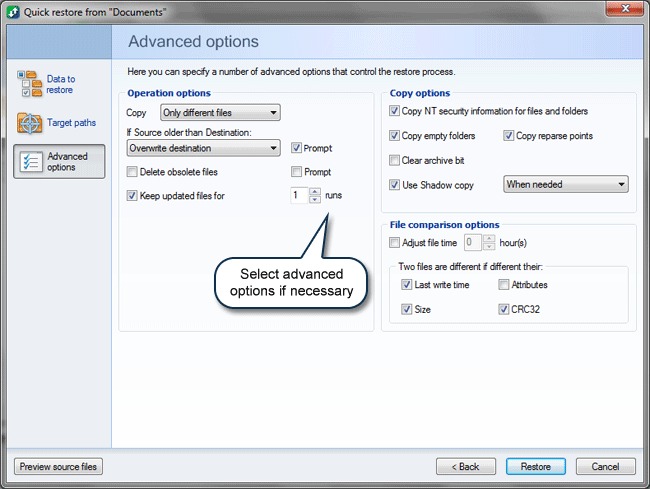Viewport: 650px width, 489px height.
Task: Click the Adjust file time hours field
Action: [473, 242]
